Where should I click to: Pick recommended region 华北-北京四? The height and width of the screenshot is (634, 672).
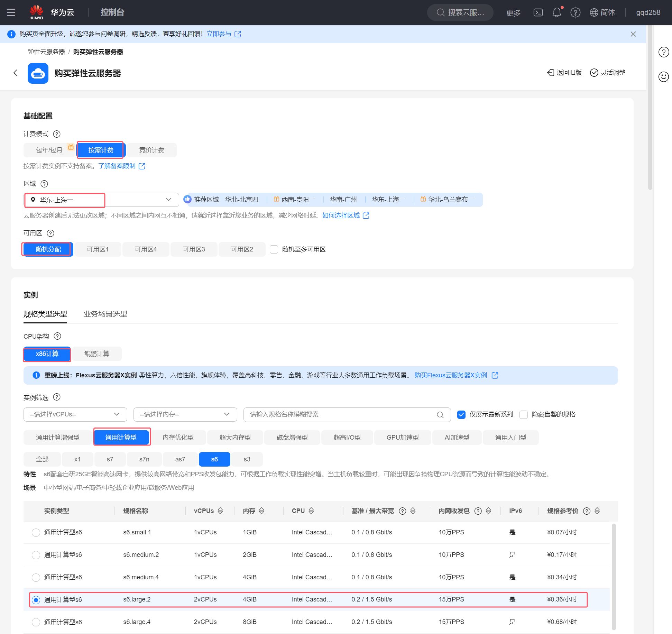(242, 200)
